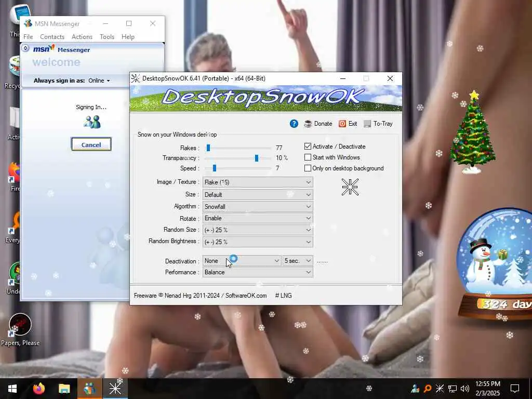Send DesktopSnowOK to tray with To-Tray icon
The width and height of the screenshot is (532, 399).
click(x=367, y=124)
